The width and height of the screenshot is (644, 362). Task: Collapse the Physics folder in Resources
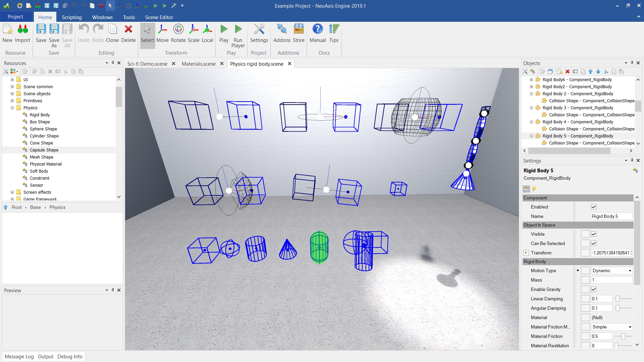pyautogui.click(x=12, y=108)
